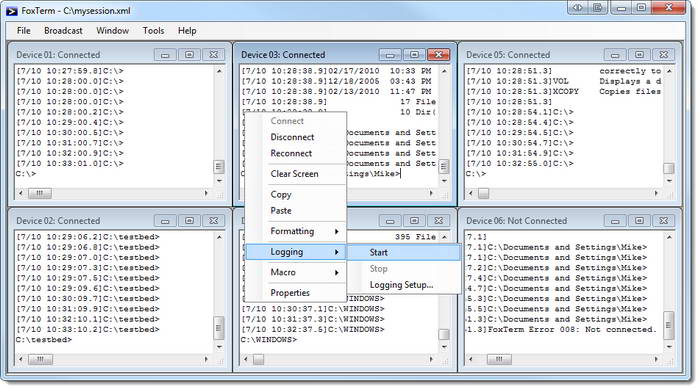
Task: Choose Disconnect from the context menu
Action: pyautogui.click(x=296, y=137)
